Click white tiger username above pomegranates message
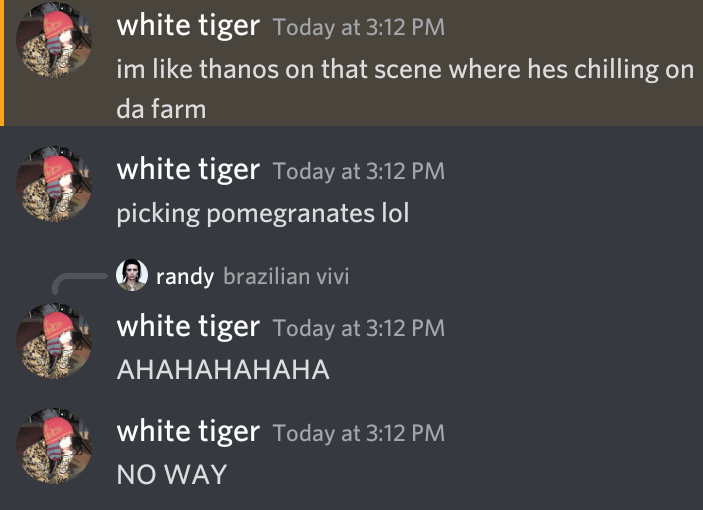 pos(188,169)
